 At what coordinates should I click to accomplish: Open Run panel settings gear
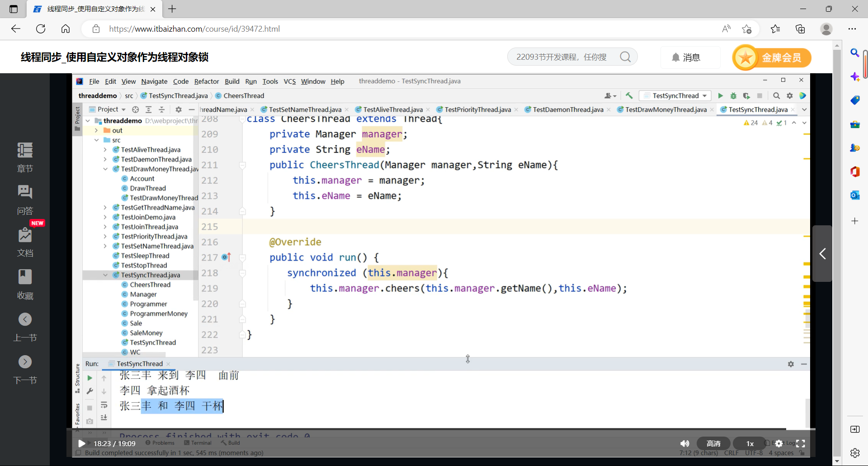click(791, 364)
